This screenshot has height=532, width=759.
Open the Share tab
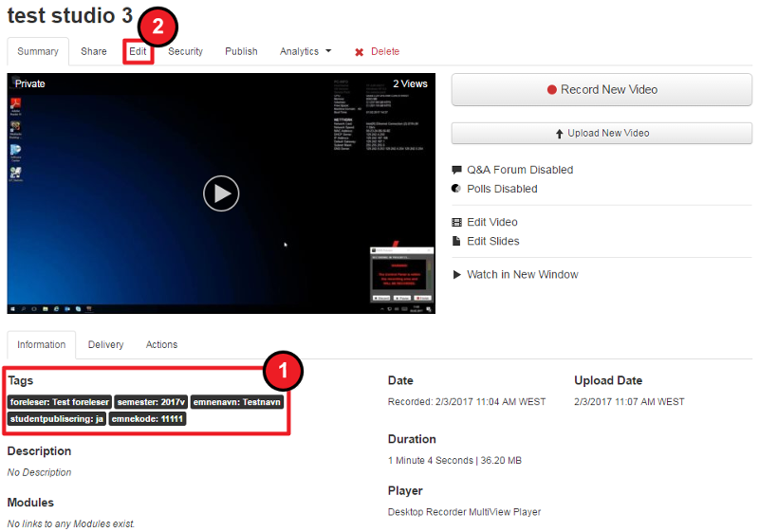coord(94,51)
